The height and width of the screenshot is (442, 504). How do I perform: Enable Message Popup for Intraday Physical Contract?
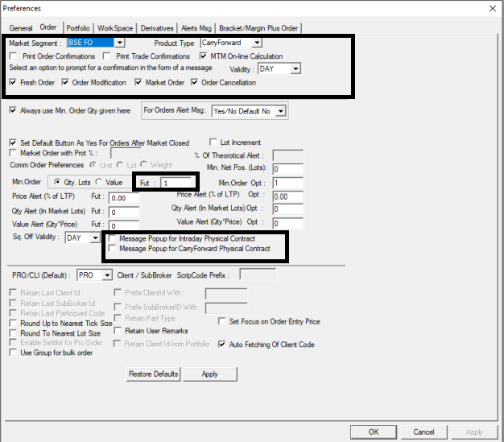(x=112, y=239)
